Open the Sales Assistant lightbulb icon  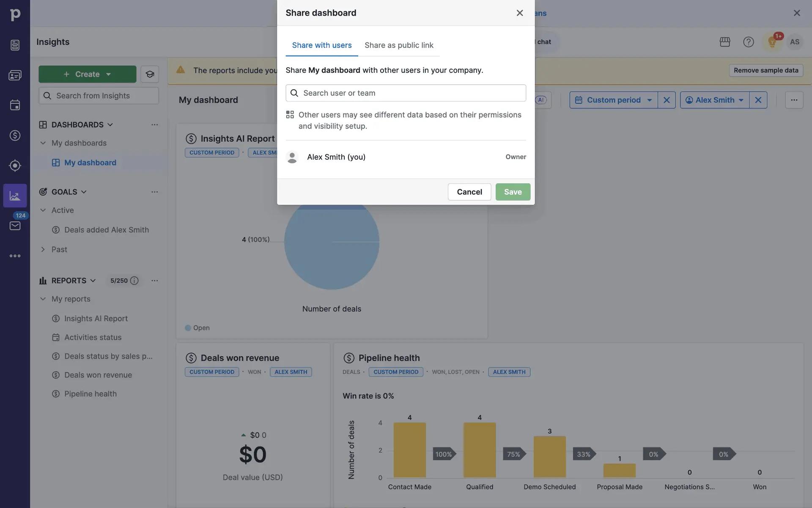click(x=772, y=42)
